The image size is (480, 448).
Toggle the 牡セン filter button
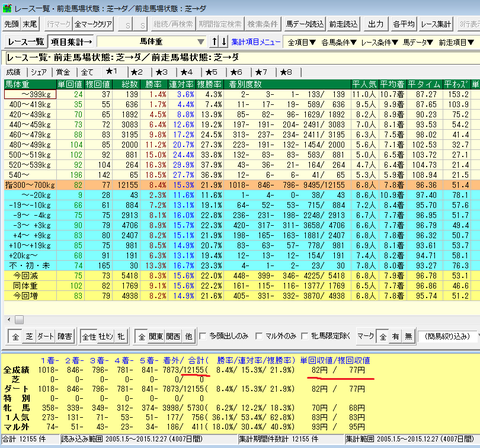pyautogui.click(x=106, y=337)
